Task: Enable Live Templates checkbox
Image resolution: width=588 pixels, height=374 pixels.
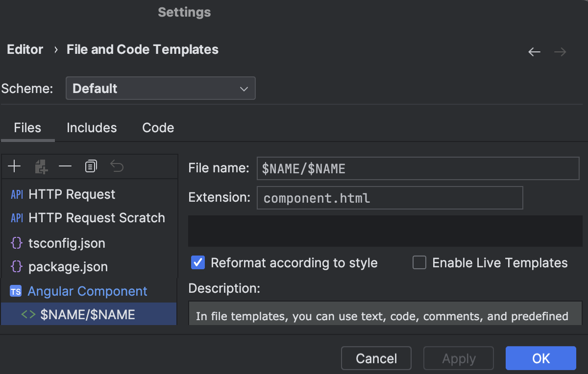Action: point(419,263)
